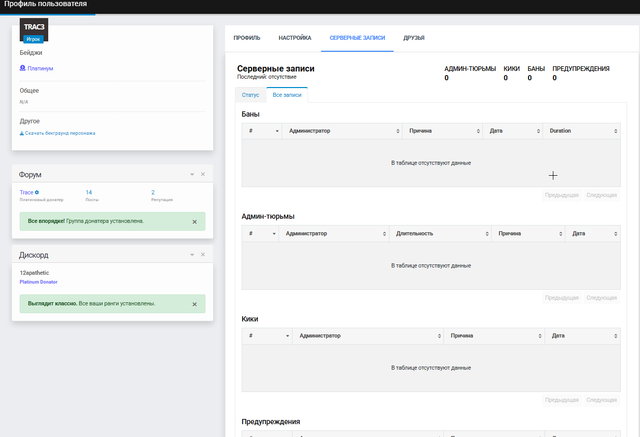This screenshot has height=437, width=640.
Task: Sort Баны table by # column
Action: 262,131
